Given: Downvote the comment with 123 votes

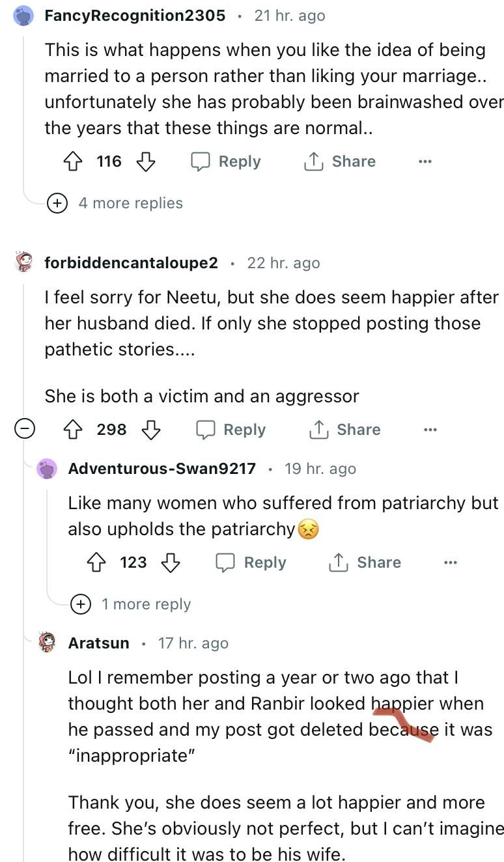Looking at the screenshot, I should [x=170, y=563].
